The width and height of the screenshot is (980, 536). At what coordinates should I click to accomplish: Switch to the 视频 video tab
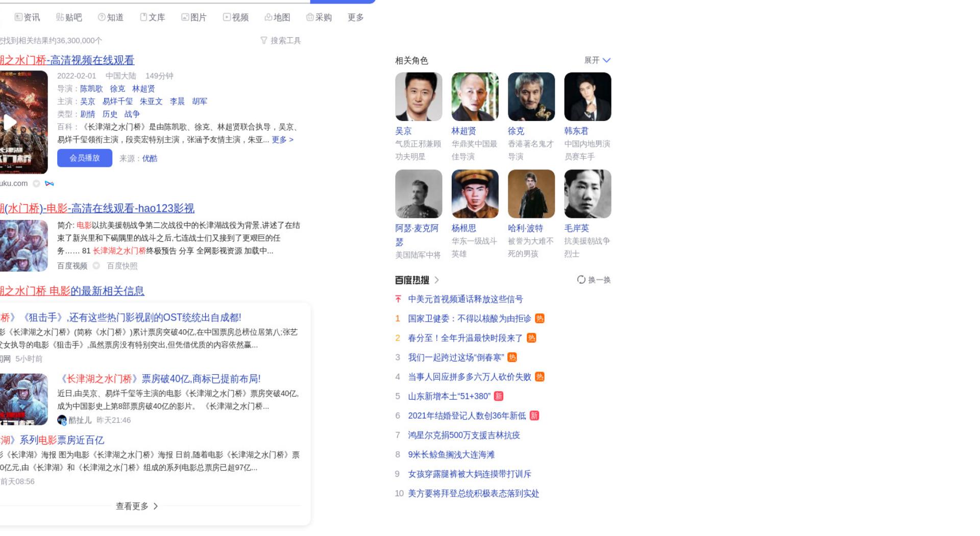coord(236,17)
